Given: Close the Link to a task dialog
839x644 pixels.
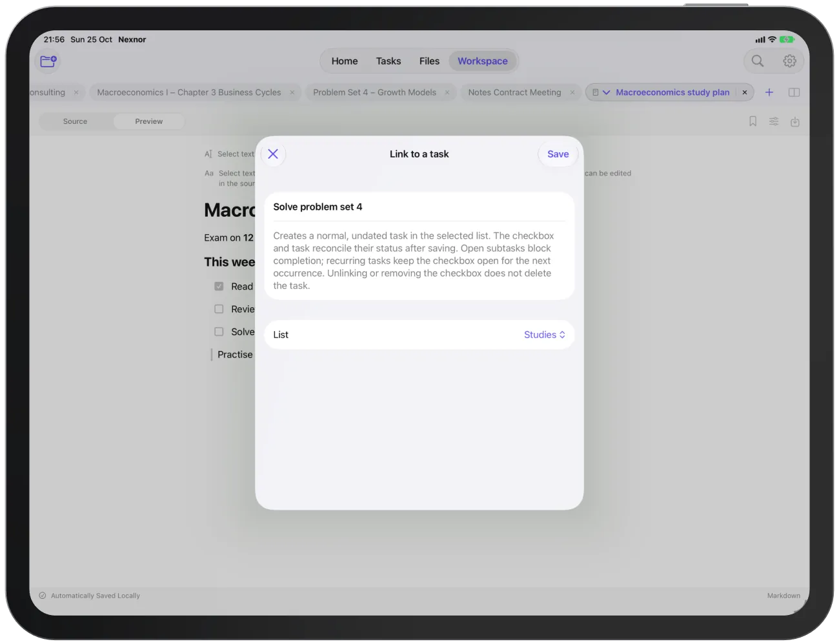Looking at the screenshot, I should click(273, 154).
